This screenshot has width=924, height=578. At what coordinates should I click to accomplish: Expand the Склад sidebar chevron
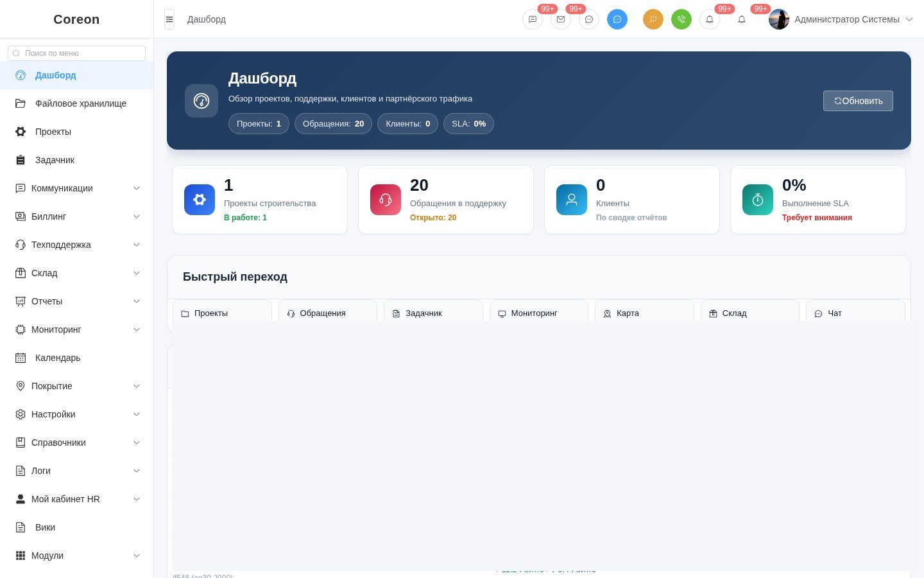[137, 273]
